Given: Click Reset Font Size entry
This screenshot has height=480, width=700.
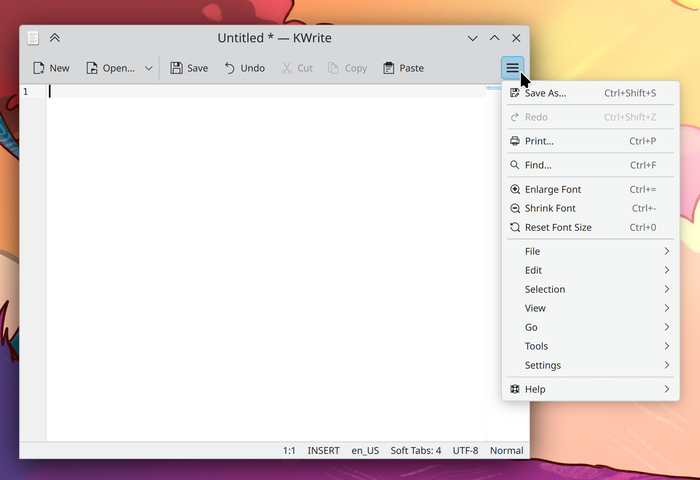Looking at the screenshot, I should 557,227.
